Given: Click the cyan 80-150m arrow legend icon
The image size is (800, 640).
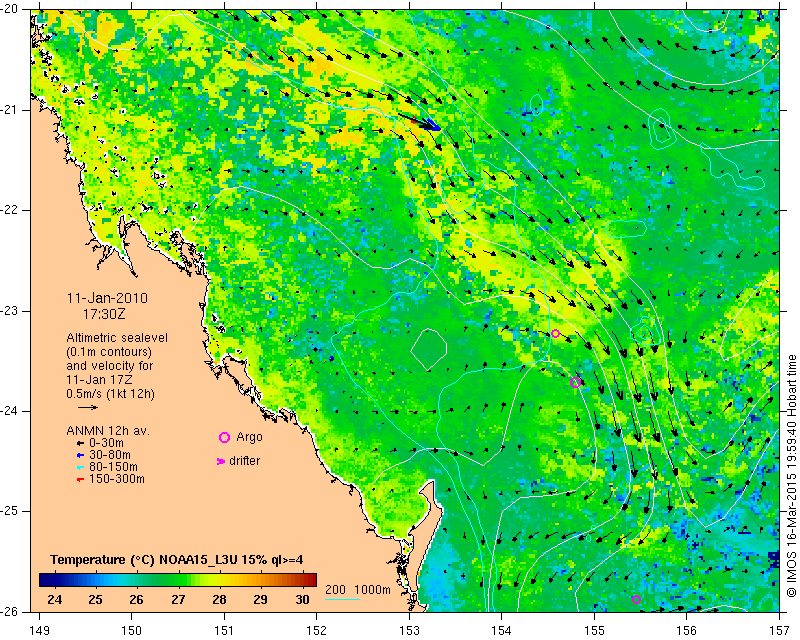Looking at the screenshot, I should tap(80, 467).
